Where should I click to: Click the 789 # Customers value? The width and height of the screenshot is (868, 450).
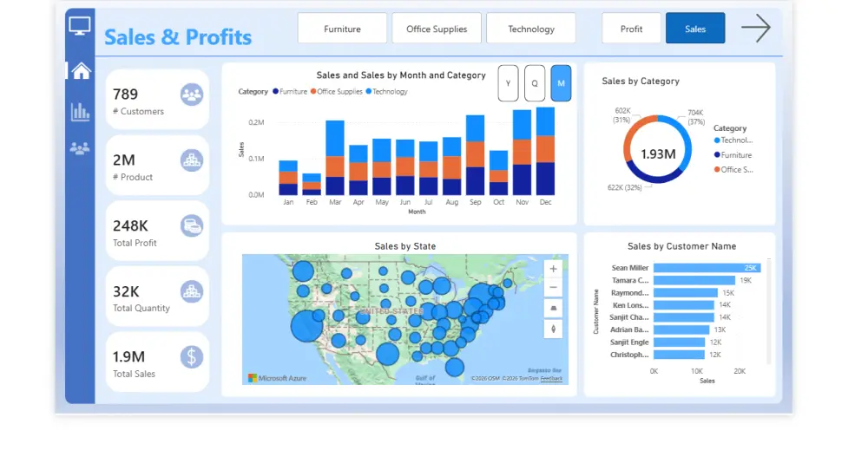click(125, 95)
